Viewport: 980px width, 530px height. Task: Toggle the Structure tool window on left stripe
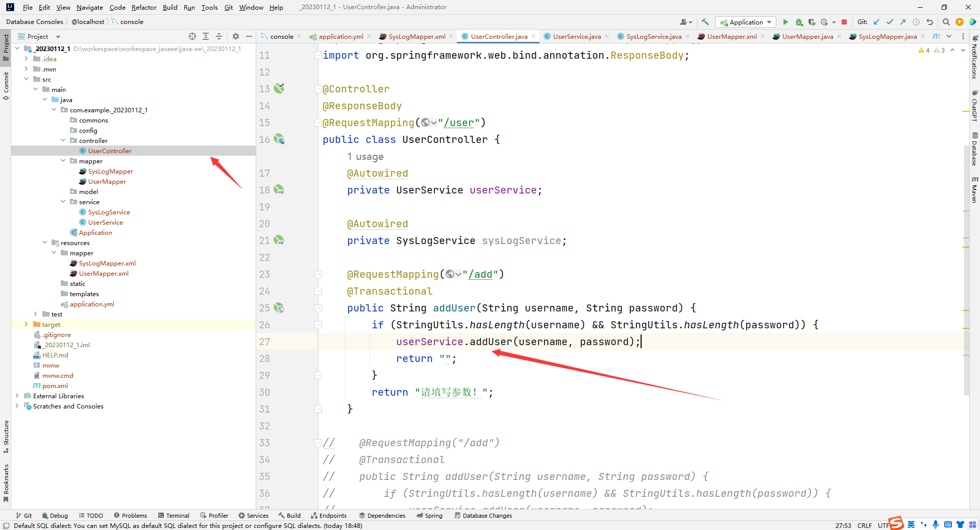pos(6,437)
